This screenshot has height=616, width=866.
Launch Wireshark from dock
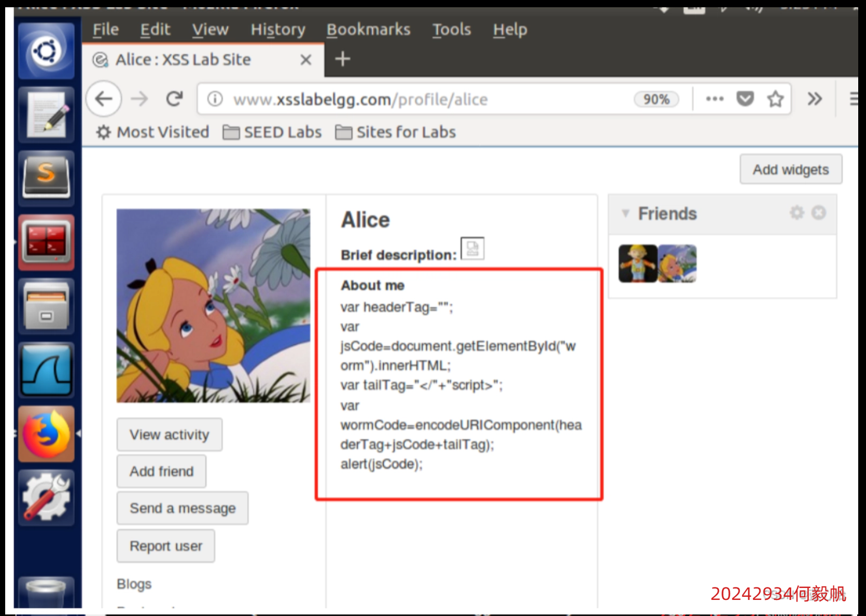[46, 370]
